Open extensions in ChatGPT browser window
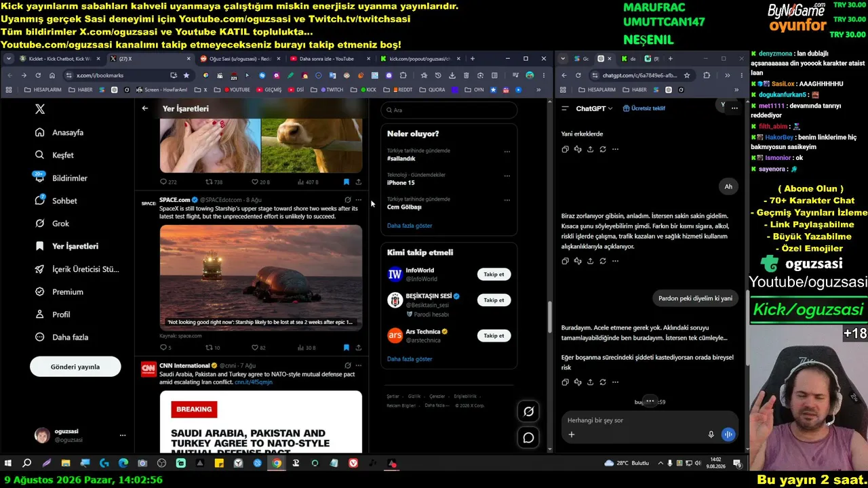Screen dimensions: 868x488 click(x=707, y=75)
